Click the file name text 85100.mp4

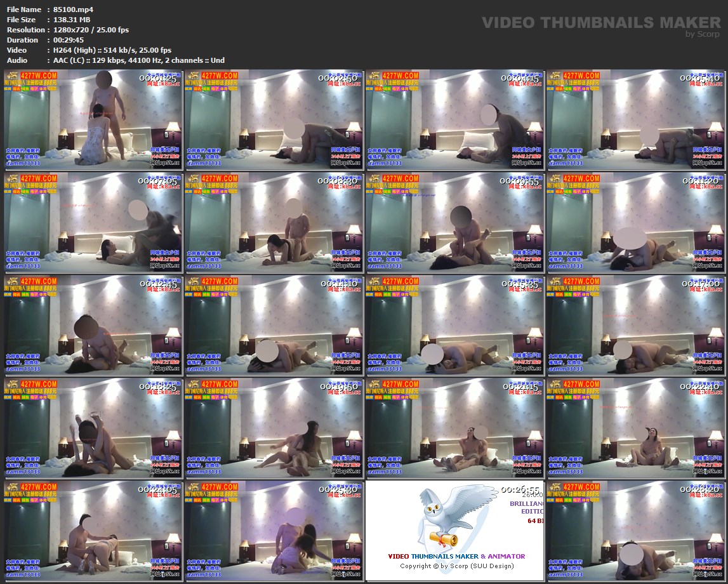[x=74, y=10]
